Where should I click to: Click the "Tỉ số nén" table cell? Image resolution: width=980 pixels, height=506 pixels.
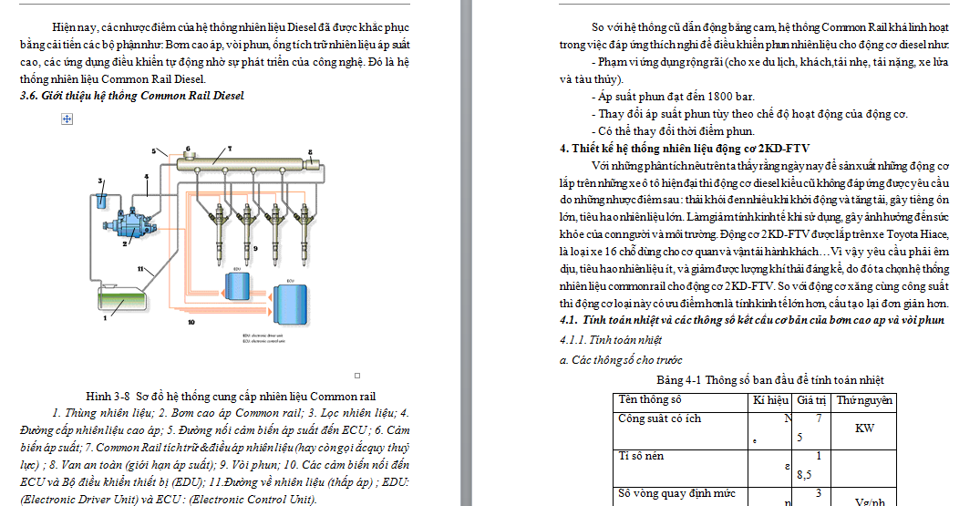tap(681, 467)
